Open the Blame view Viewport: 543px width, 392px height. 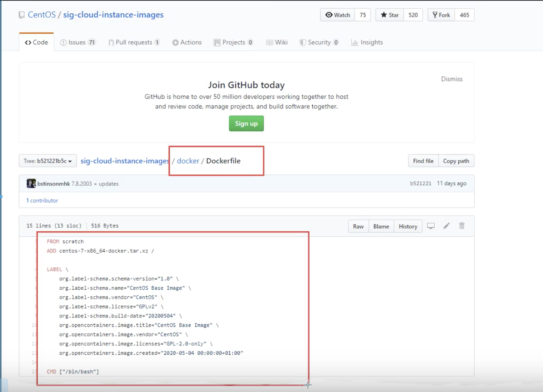pyautogui.click(x=381, y=226)
